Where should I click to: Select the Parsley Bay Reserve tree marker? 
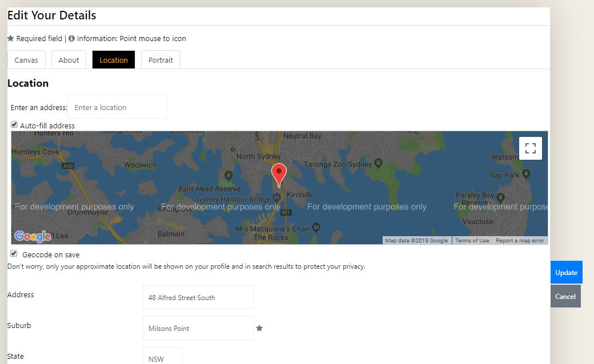(x=500, y=197)
